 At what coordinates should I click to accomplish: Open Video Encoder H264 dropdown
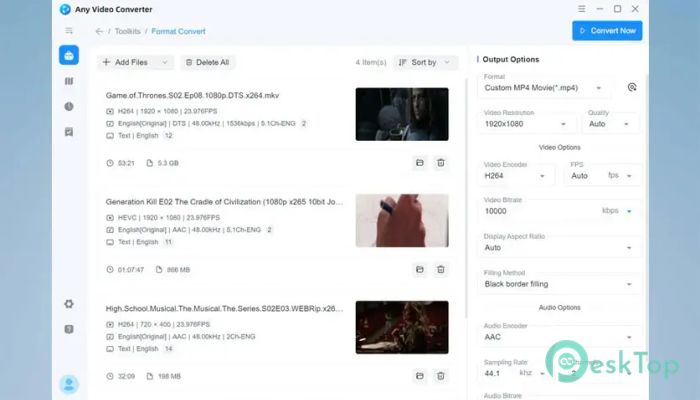point(515,176)
